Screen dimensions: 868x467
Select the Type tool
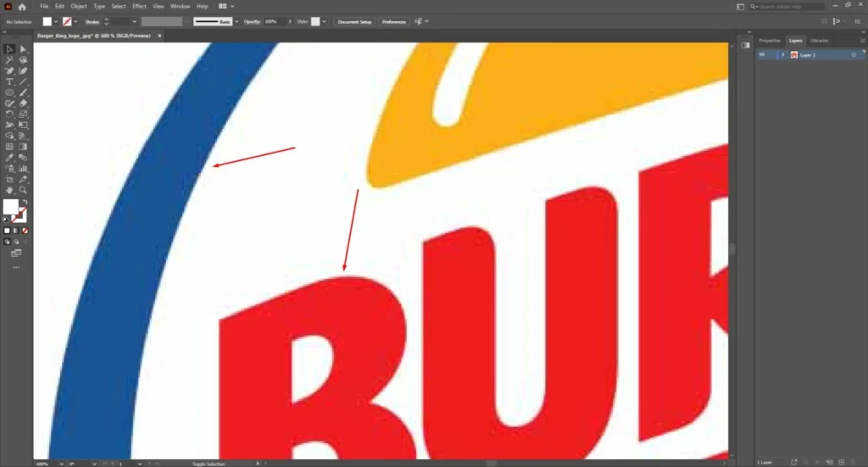[x=9, y=82]
